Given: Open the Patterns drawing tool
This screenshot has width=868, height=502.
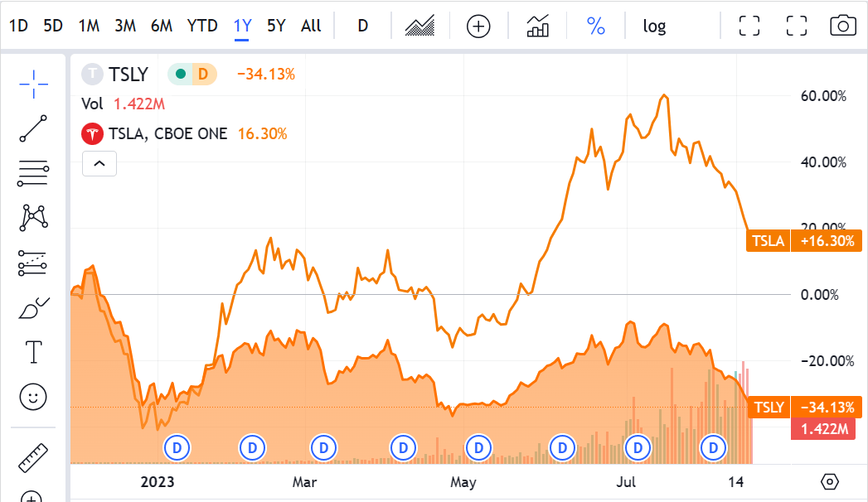Looking at the screenshot, I should click(33, 217).
